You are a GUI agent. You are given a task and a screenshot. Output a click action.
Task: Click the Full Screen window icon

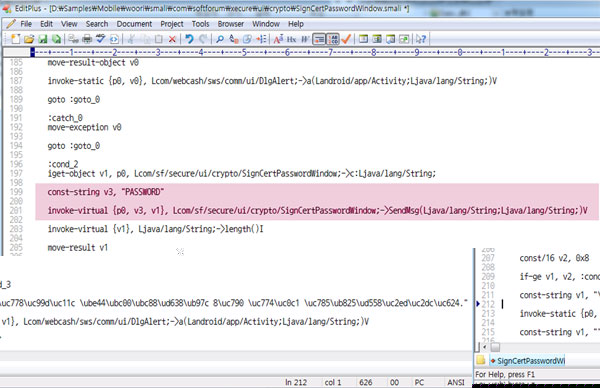(404, 39)
